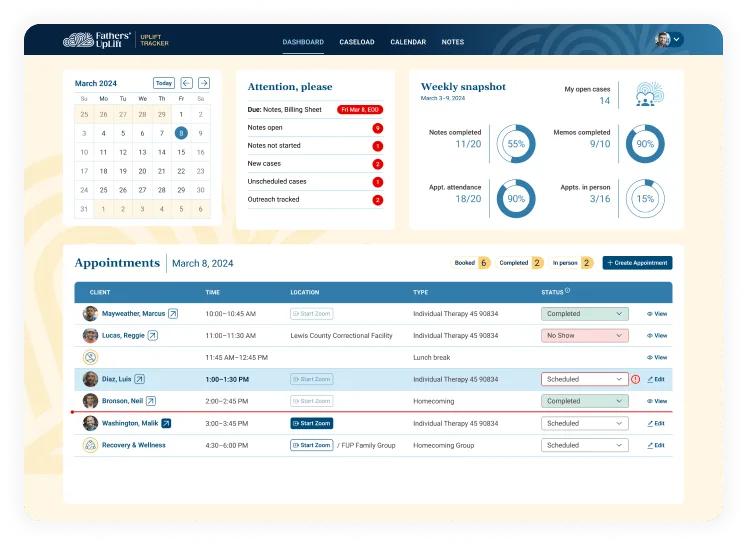The image size is (747, 545).
Task: Filter by Completed appointments chip
Action: click(520, 262)
